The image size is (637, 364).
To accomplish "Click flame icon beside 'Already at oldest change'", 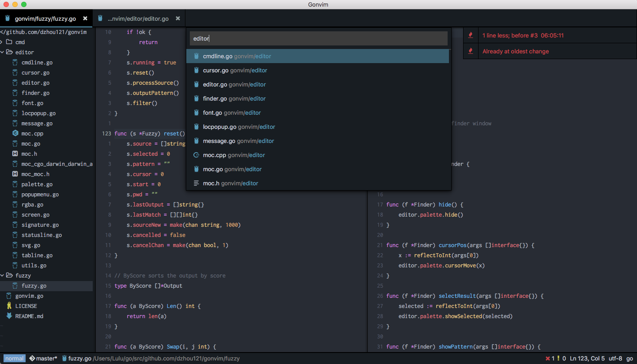I will coord(471,51).
